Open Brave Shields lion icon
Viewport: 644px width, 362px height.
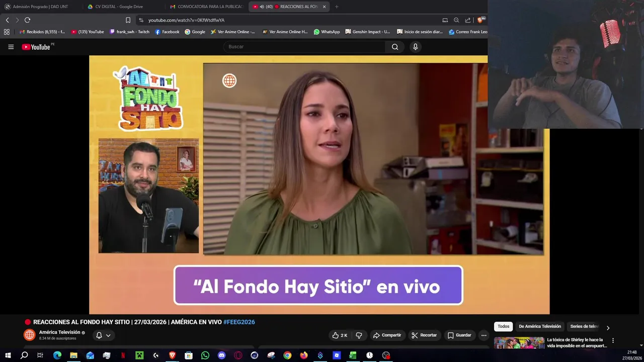(x=480, y=20)
